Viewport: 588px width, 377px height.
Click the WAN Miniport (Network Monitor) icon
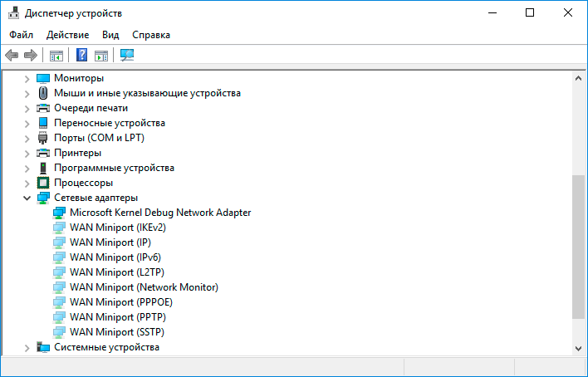tap(59, 287)
